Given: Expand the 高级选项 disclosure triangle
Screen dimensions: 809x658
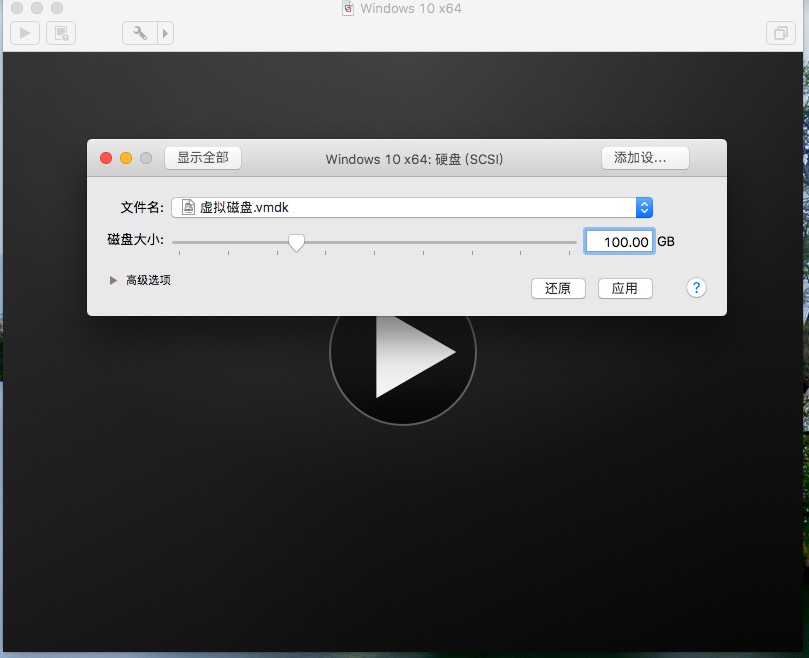Looking at the screenshot, I should (x=114, y=280).
